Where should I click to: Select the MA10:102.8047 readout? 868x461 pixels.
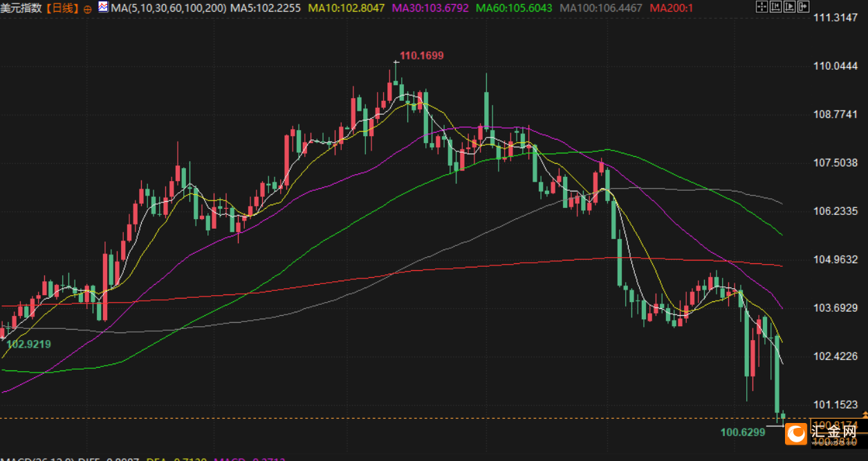coord(347,9)
